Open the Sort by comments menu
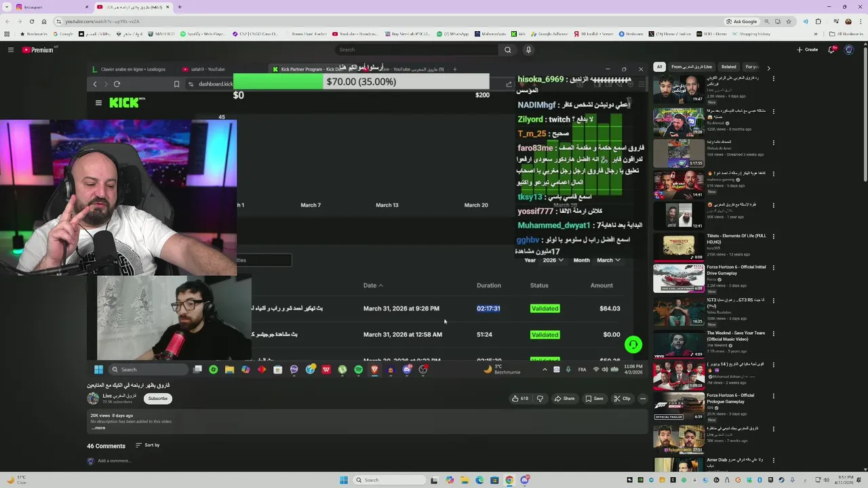868x488 pixels. pyautogui.click(x=147, y=445)
